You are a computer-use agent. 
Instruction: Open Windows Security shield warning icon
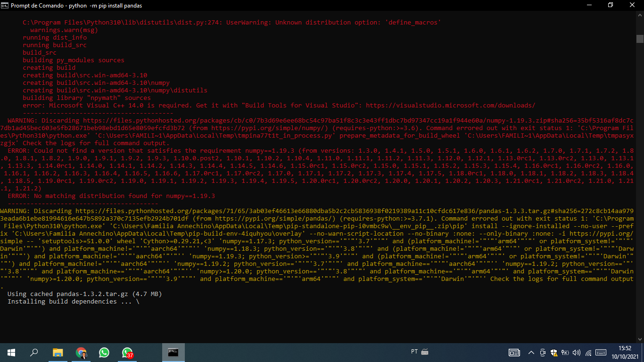pyautogui.click(x=554, y=352)
